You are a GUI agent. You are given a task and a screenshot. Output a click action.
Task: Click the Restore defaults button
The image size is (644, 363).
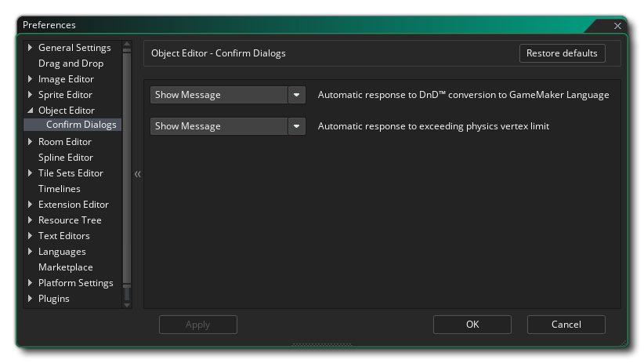point(562,53)
